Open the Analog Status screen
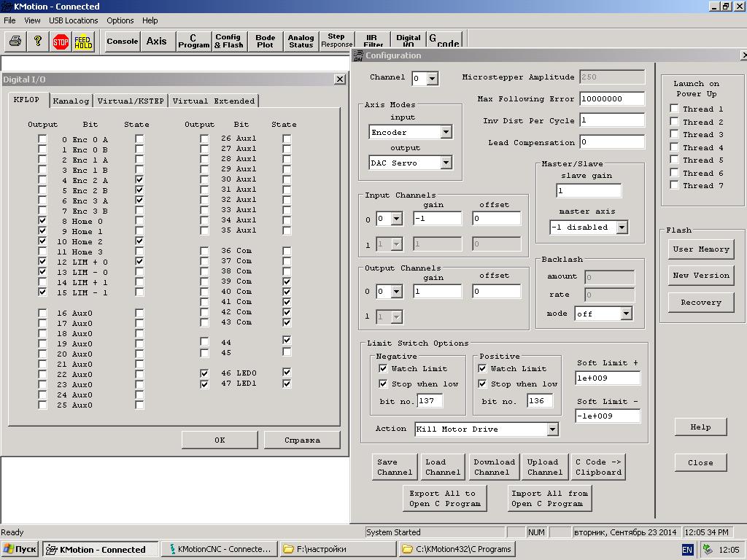747x560 pixels. pos(301,42)
